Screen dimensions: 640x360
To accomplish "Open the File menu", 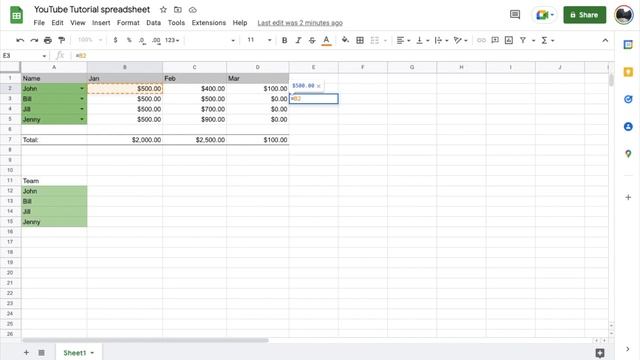I will click(x=39, y=23).
